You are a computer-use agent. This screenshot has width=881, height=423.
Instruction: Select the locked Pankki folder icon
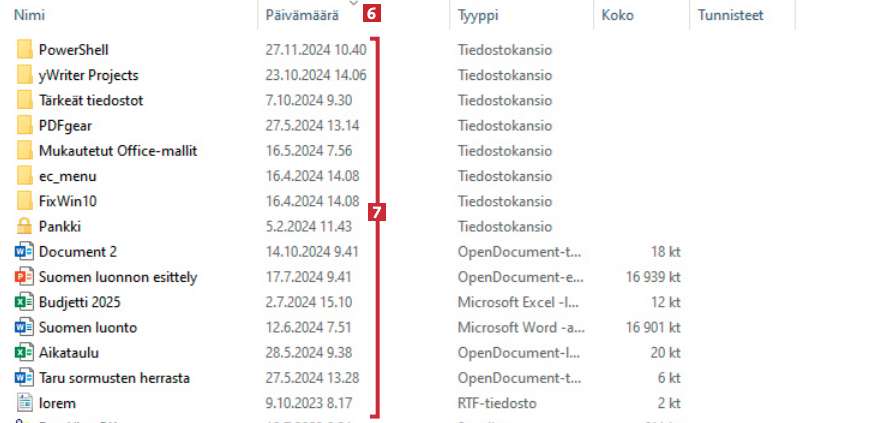(25, 226)
